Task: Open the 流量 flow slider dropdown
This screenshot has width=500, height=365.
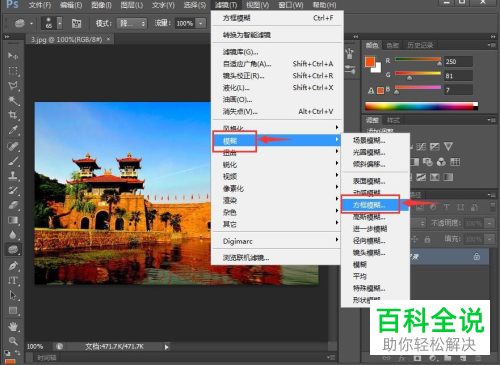Action: [201, 24]
